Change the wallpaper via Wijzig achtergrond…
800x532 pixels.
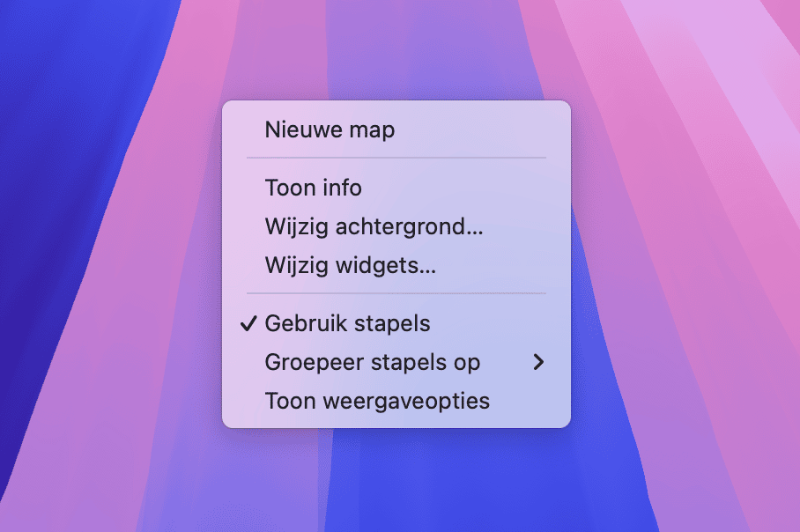point(374,226)
